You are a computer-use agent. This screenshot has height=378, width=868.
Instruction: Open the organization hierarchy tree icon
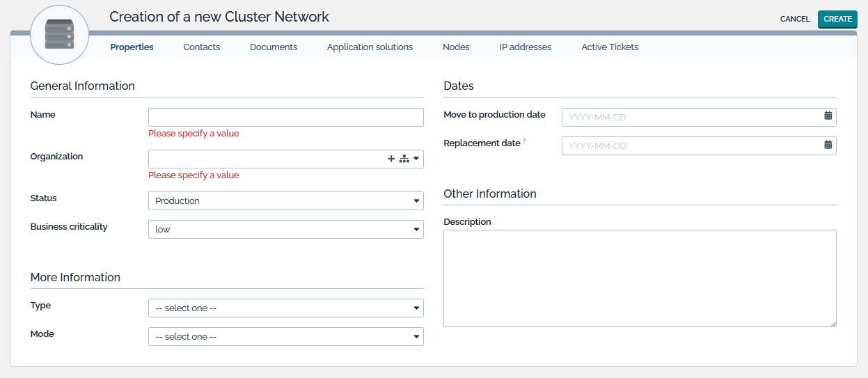pyautogui.click(x=404, y=159)
